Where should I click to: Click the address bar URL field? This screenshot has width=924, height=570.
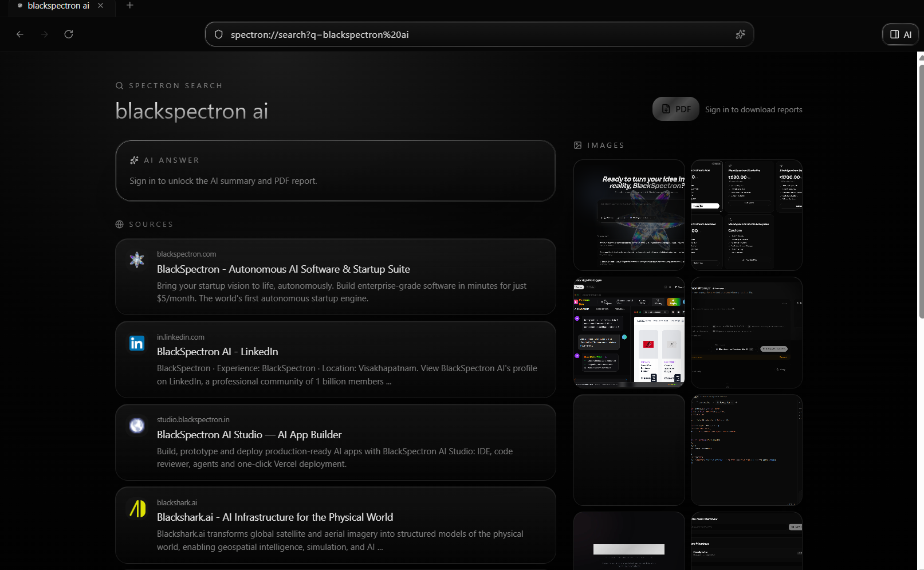(479, 34)
